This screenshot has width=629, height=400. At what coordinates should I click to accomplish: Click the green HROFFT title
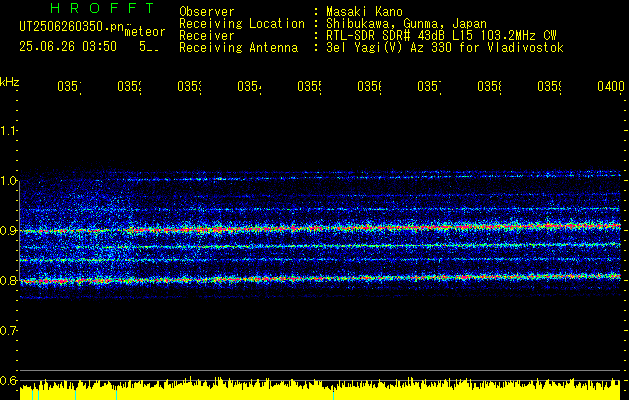click(102, 8)
